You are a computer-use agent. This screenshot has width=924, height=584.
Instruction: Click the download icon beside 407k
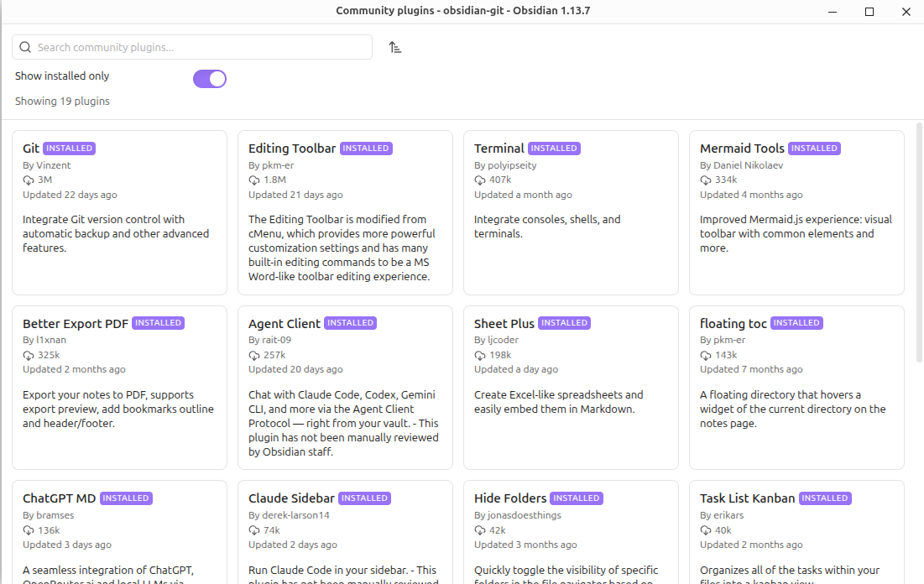coord(480,180)
